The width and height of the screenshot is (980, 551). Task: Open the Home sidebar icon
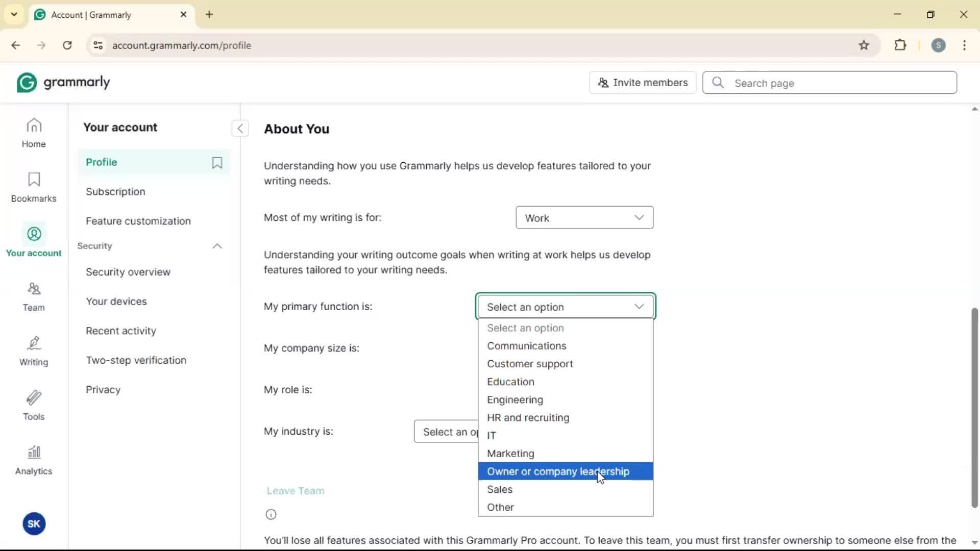coord(34,133)
